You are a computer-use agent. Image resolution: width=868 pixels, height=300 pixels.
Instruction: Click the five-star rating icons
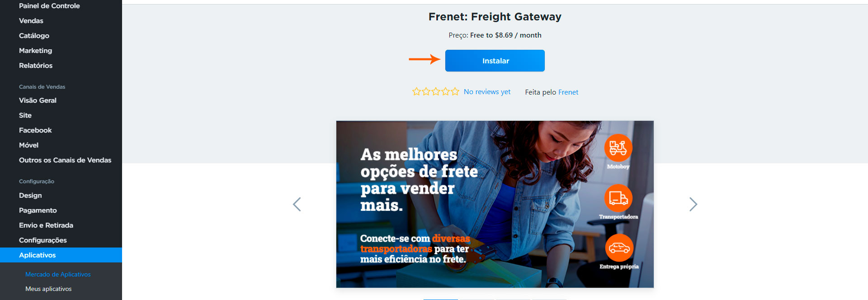[435, 92]
